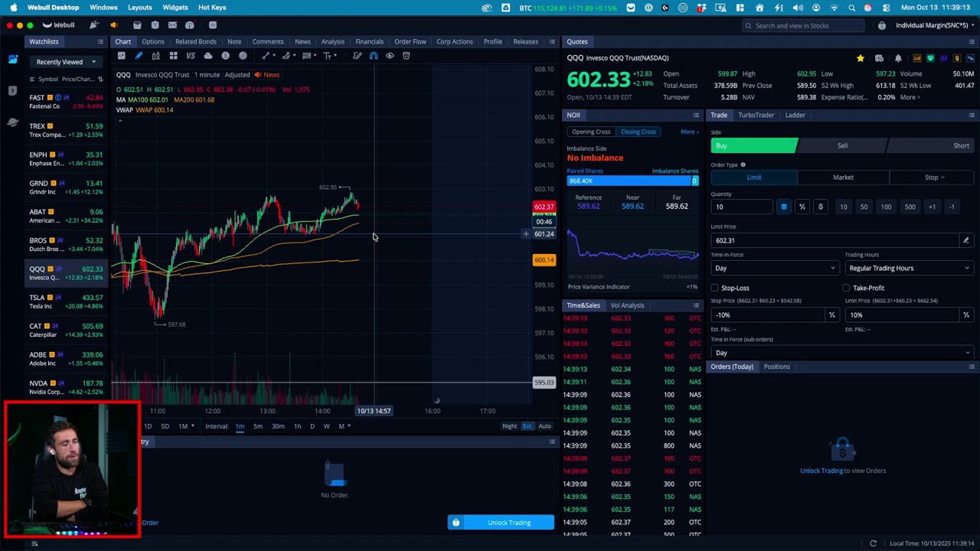The width and height of the screenshot is (980, 551).
Task: Click the Unlock Trading button
Action: [x=501, y=523]
